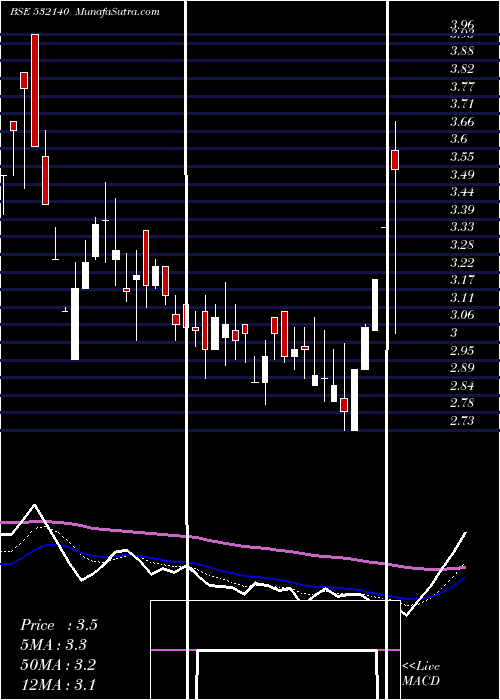Click the 50MA : 3.2 readout
The image size is (500, 700).
pos(58,665)
